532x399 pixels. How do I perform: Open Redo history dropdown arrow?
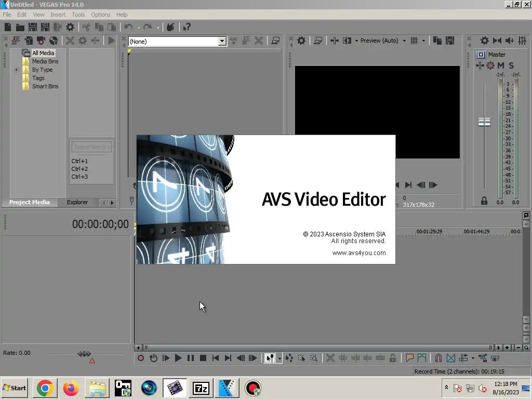coord(158,27)
